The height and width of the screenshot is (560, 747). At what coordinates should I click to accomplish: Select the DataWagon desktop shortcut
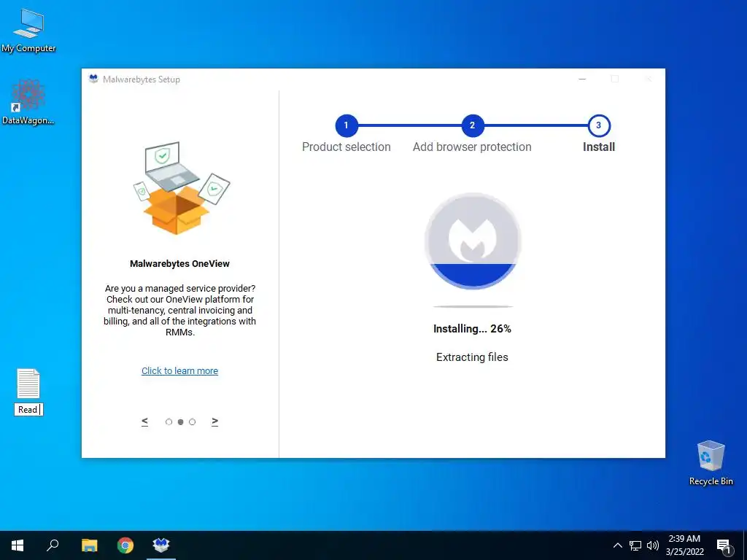(28, 102)
